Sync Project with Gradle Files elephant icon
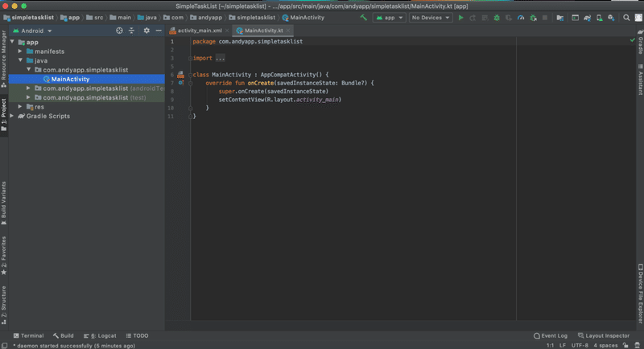 (588, 18)
